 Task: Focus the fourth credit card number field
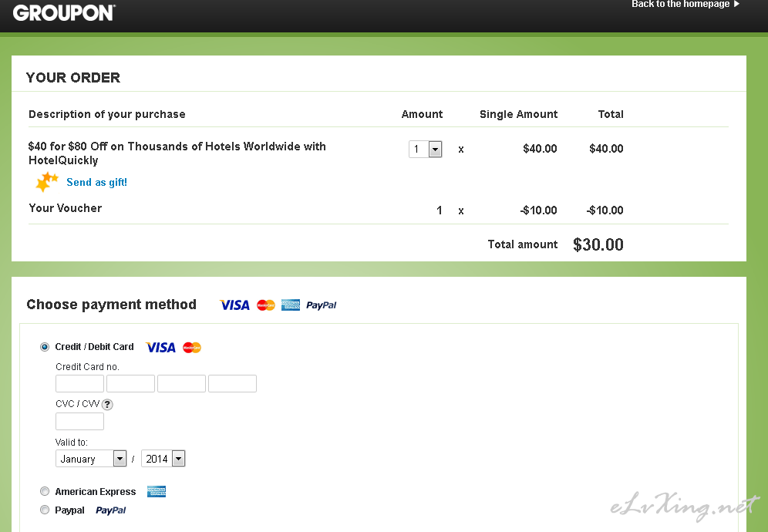pos(233,383)
